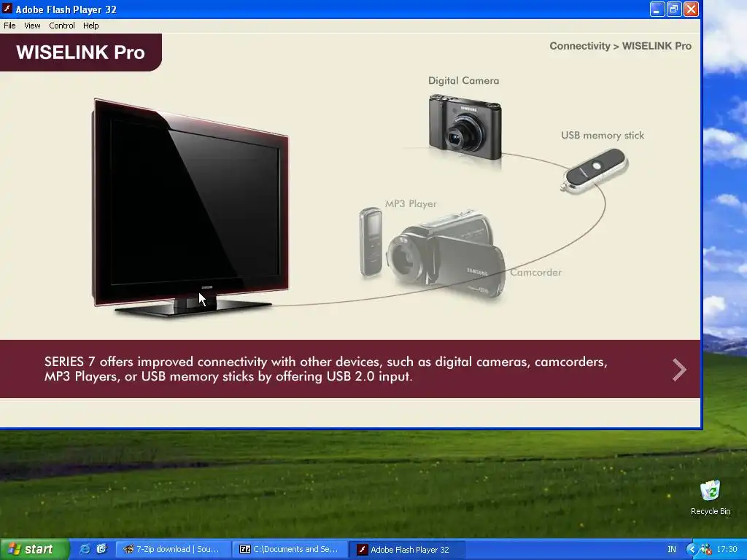747x560 pixels.
Task: Launch Internet Explorer from the Quick Launch
Action: [85, 549]
